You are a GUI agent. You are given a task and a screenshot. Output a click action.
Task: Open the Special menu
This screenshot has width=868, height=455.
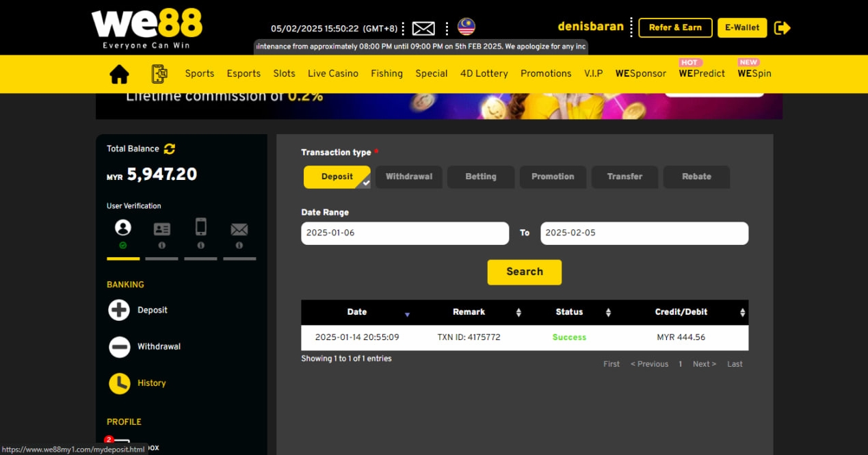click(x=432, y=74)
